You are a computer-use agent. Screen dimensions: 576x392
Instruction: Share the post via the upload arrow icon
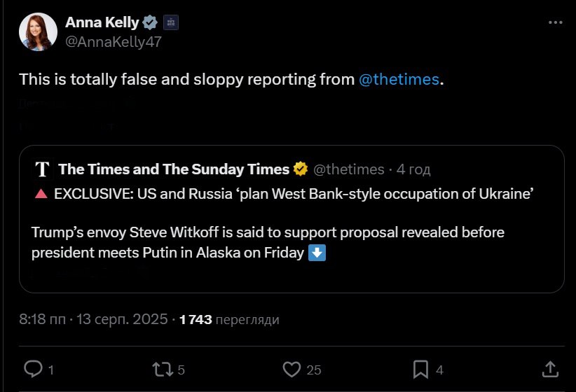[551, 368]
